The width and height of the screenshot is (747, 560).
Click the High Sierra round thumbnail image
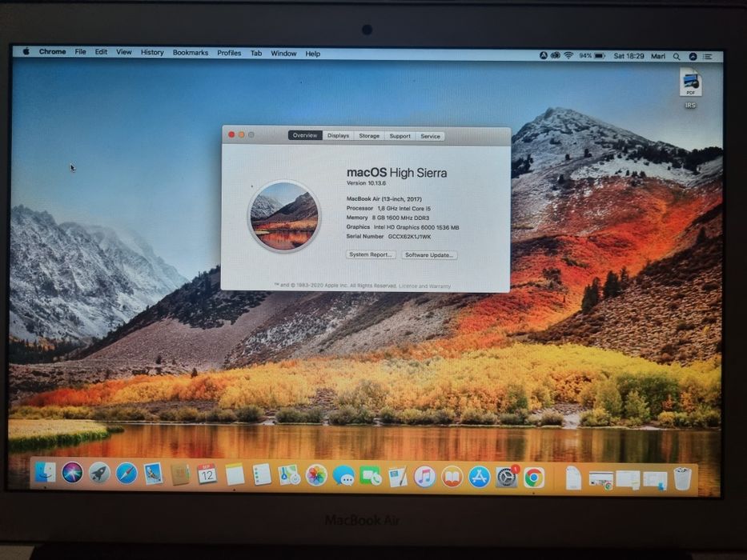(284, 216)
